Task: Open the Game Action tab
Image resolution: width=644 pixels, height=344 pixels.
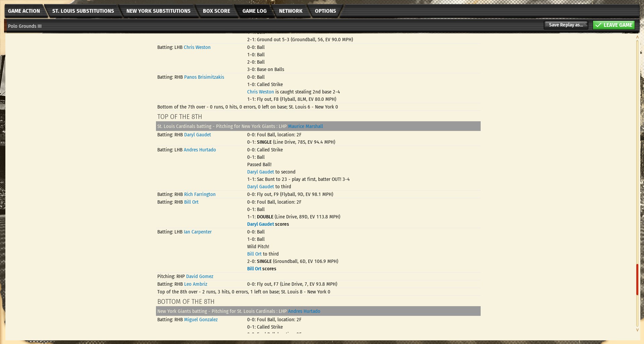Action: tap(24, 11)
